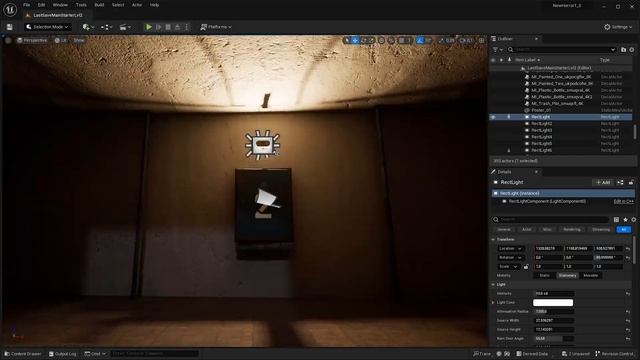The image size is (640, 360).
Task: Toggle surface snapping in the viewport toolbar
Action: click(391, 40)
